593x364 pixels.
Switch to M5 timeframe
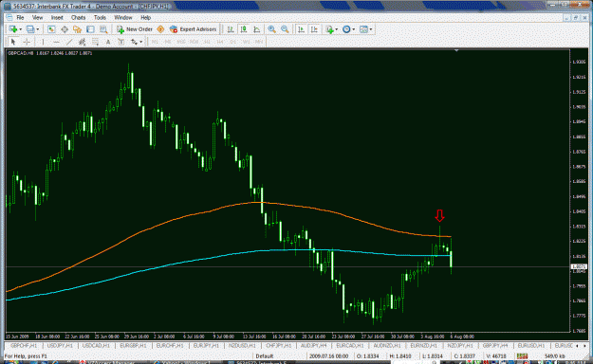click(168, 42)
